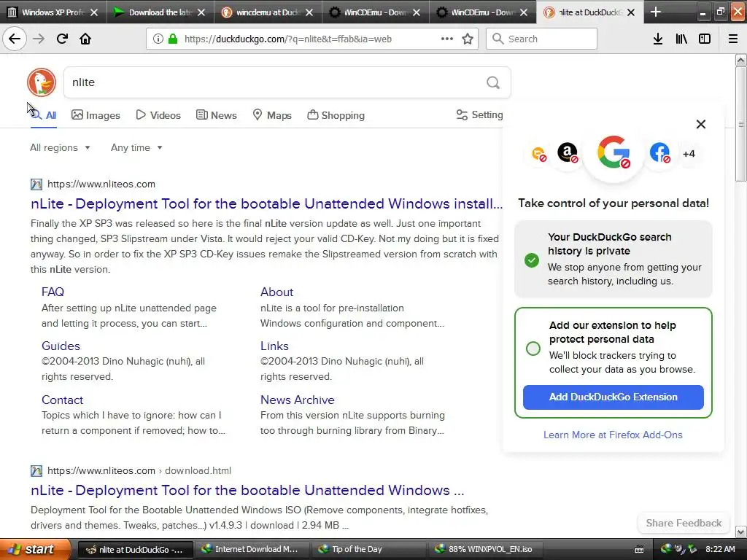Click the green padlock security icon

(x=173, y=39)
